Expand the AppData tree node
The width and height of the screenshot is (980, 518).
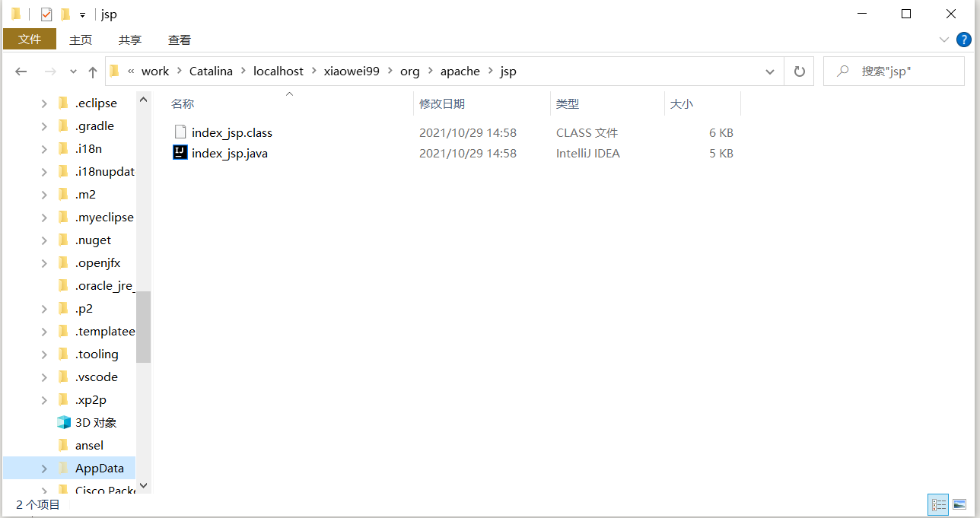(44, 469)
